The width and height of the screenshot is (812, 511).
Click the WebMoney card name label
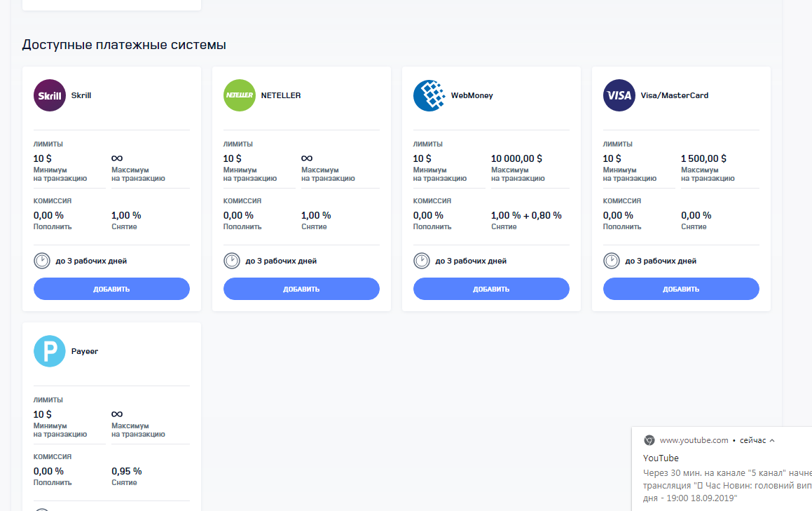(x=472, y=95)
